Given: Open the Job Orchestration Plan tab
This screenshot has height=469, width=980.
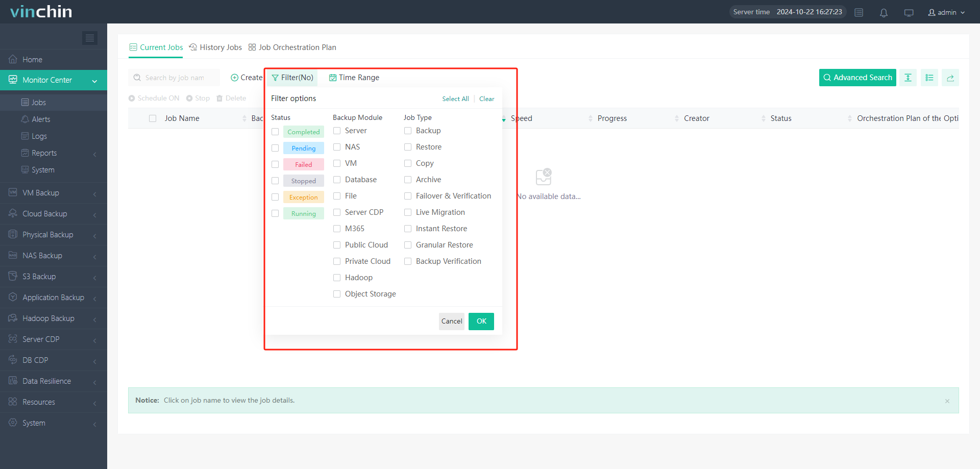Looking at the screenshot, I should pos(292,47).
